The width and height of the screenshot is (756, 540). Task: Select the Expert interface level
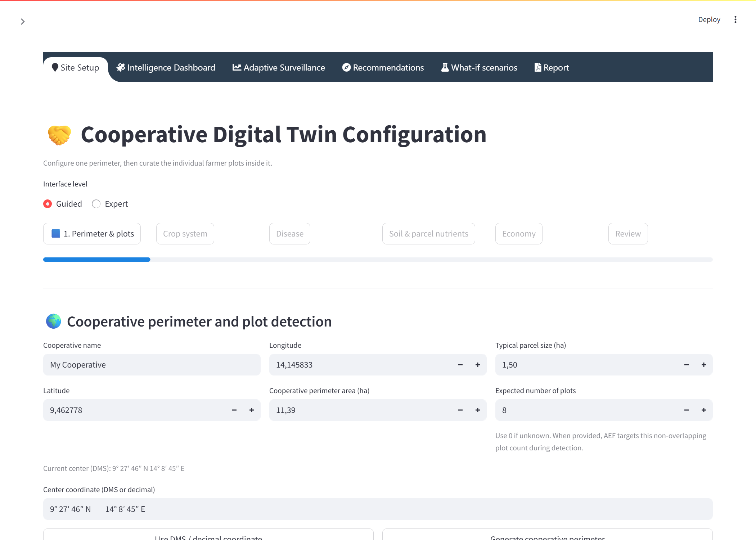[x=110, y=204]
